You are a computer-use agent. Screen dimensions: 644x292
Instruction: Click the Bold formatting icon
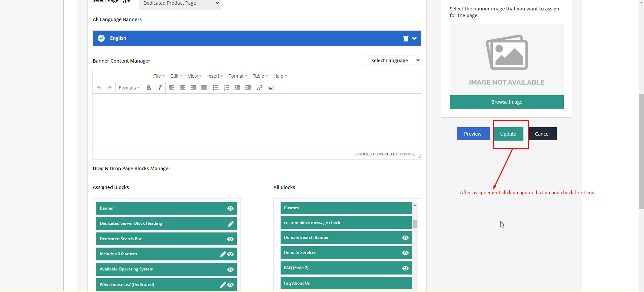[x=149, y=88]
